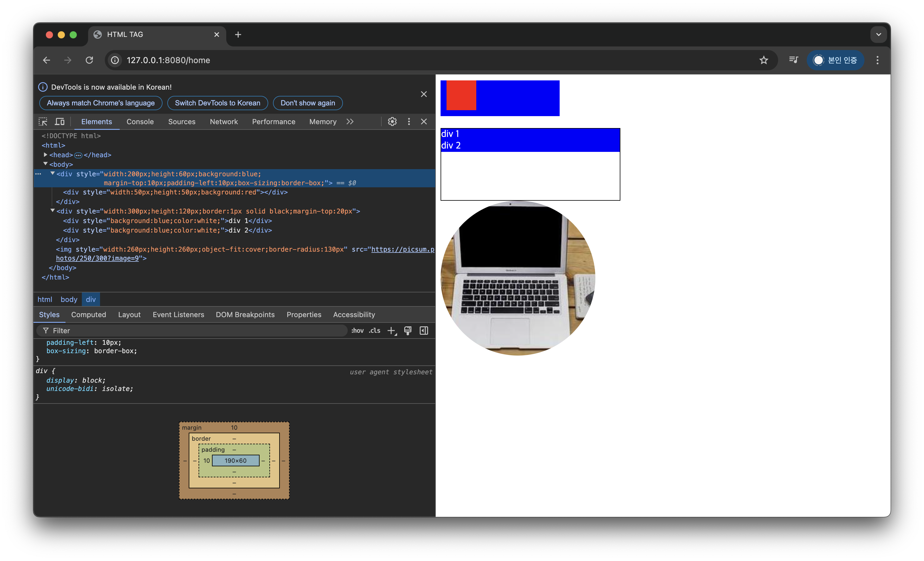924x561 pixels.
Task: Open the picsum image source link
Action: [x=402, y=249]
